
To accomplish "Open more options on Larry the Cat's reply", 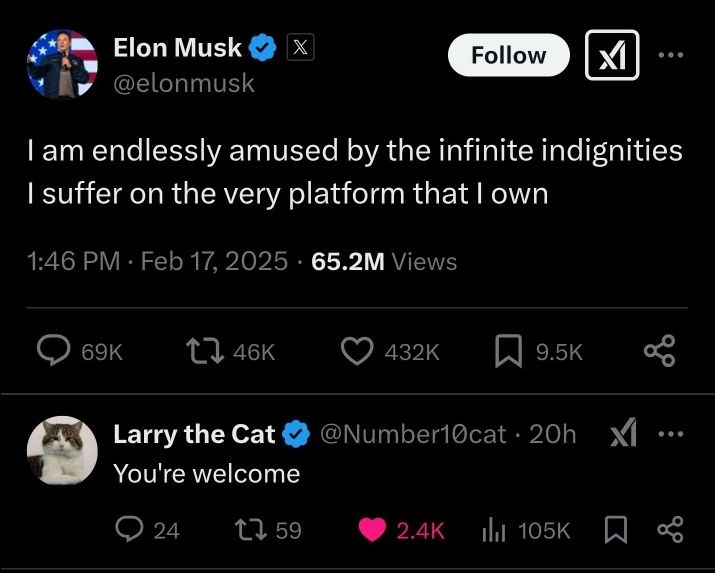I will 671,434.
